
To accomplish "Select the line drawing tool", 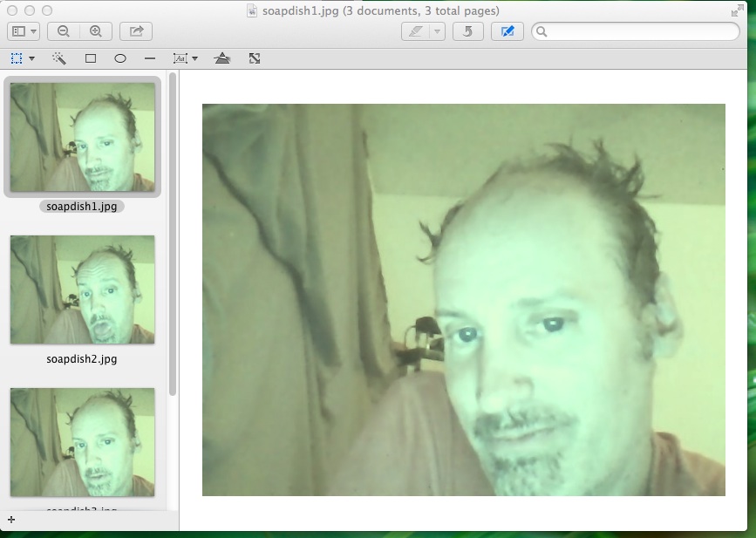I will (150, 58).
